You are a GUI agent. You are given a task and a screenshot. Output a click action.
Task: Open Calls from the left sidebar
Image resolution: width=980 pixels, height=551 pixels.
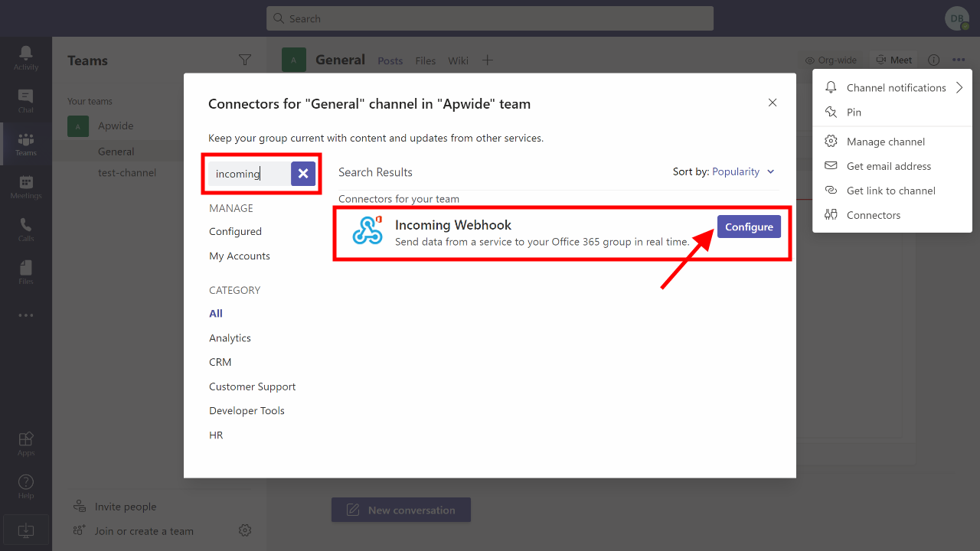[x=25, y=229]
